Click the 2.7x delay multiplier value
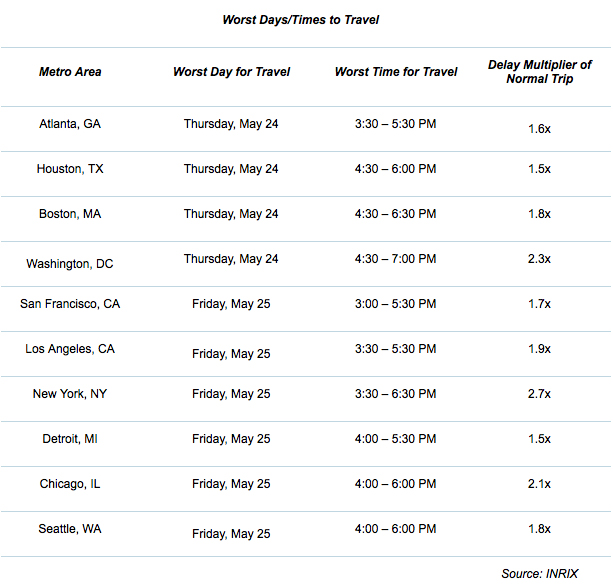Image resolution: width=613 pixels, height=587 pixels. [539, 393]
